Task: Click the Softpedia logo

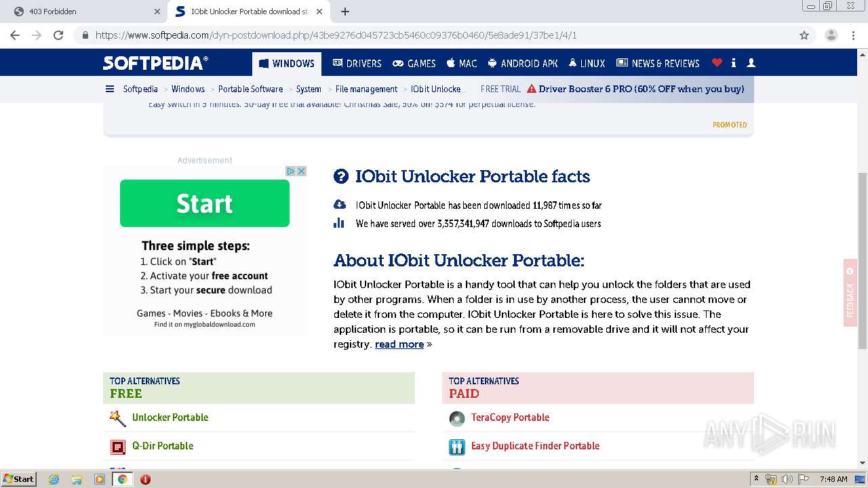Action: pos(155,63)
